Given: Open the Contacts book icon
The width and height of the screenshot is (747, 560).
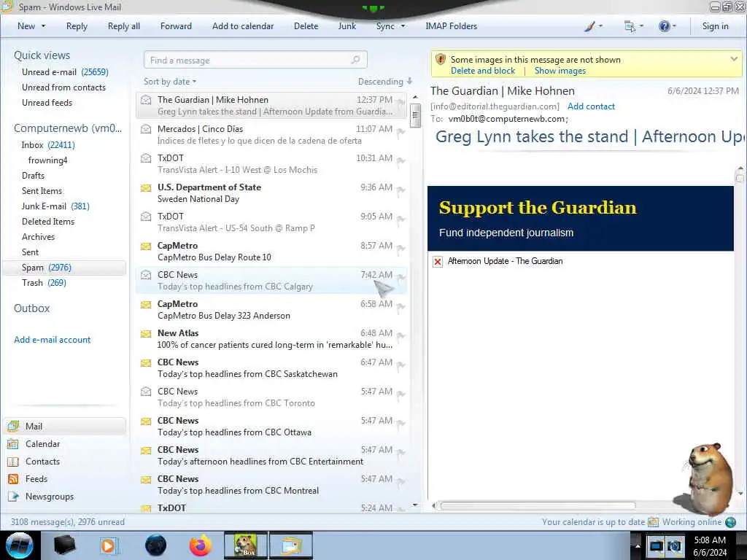Looking at the screenshot, I should [13, 462].
